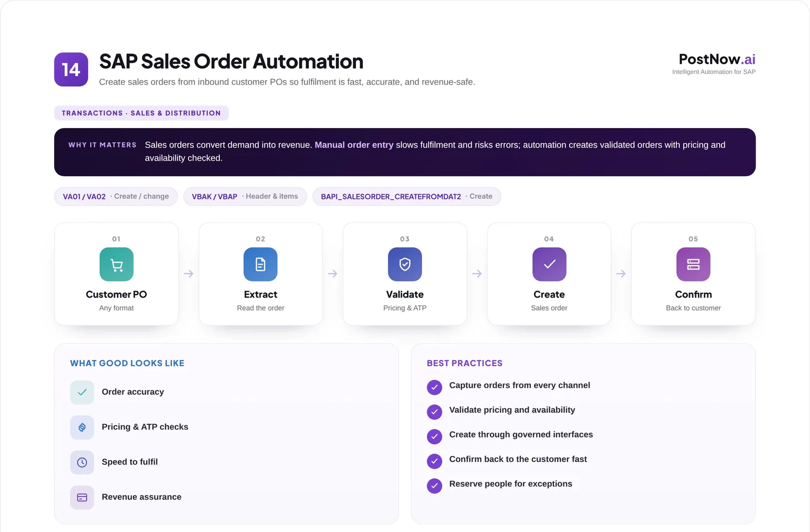Click the 'Order accuracy' text
The width and height of the screenshot is (810, 532).
tap(133, 392)
